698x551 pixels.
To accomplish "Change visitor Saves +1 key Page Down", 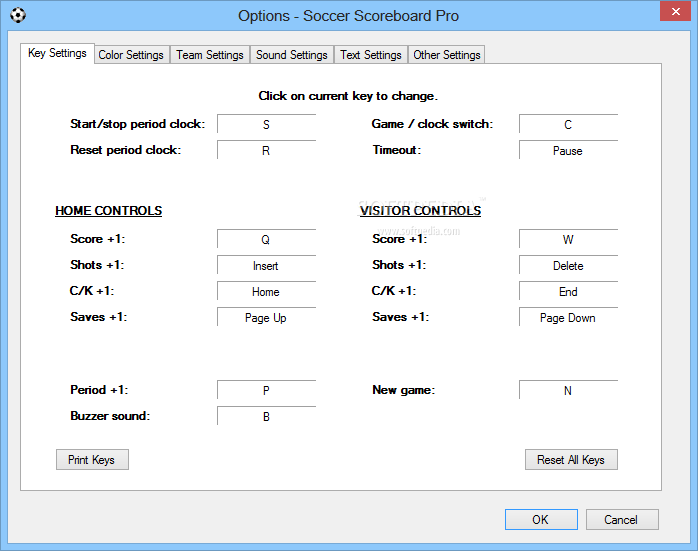I will (x=568, y=317).
